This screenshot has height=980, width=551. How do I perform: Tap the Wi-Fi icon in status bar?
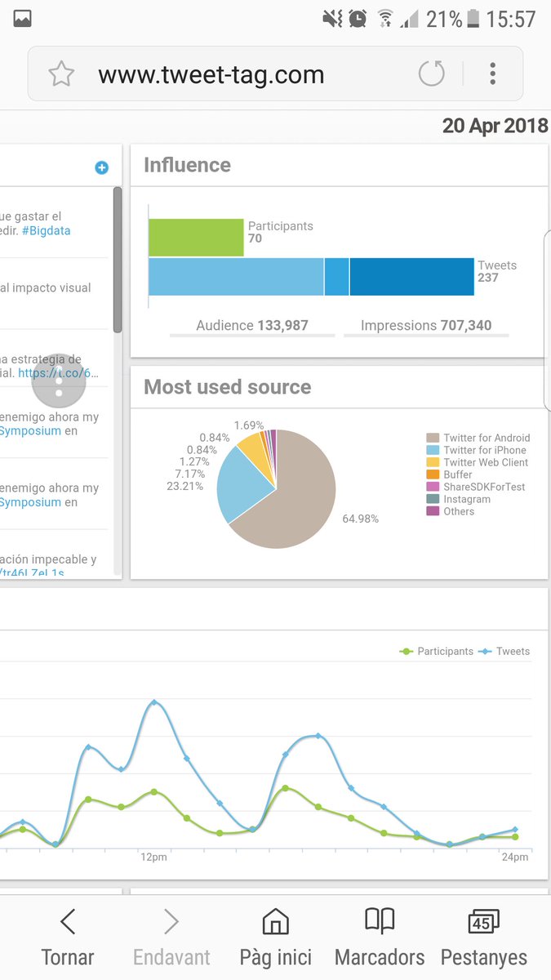385,18
